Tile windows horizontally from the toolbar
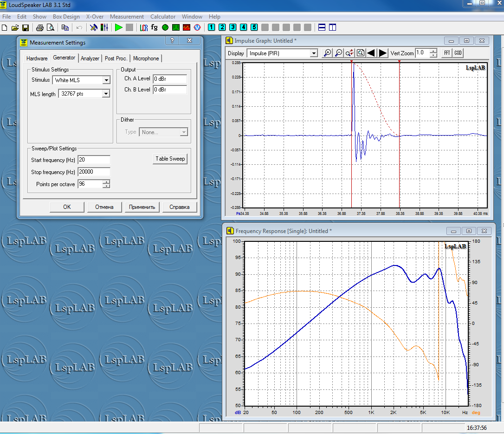 (x=322, y=28)
